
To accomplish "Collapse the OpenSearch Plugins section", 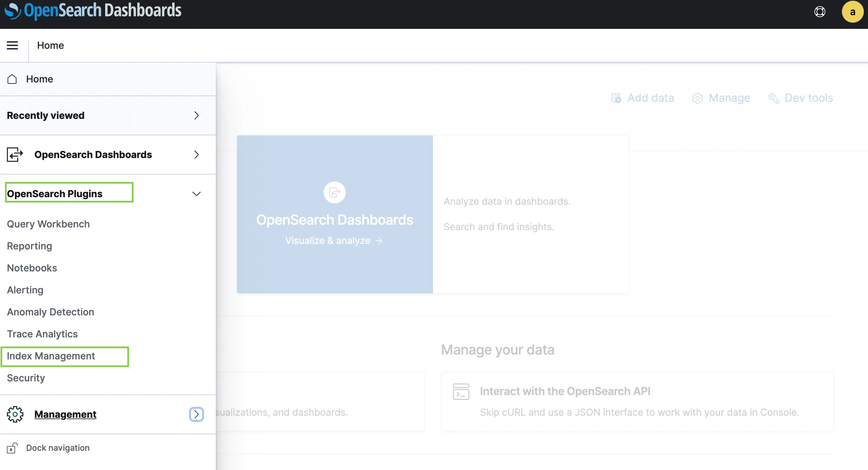I will click(x=197, y=193).
